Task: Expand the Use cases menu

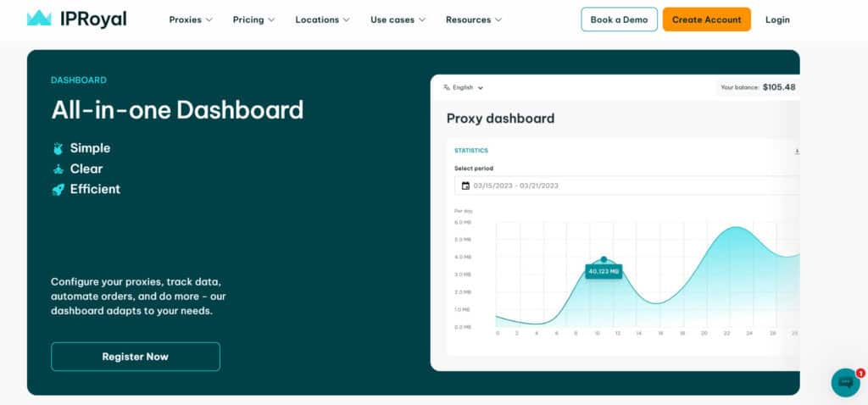Action: (398, 19)
